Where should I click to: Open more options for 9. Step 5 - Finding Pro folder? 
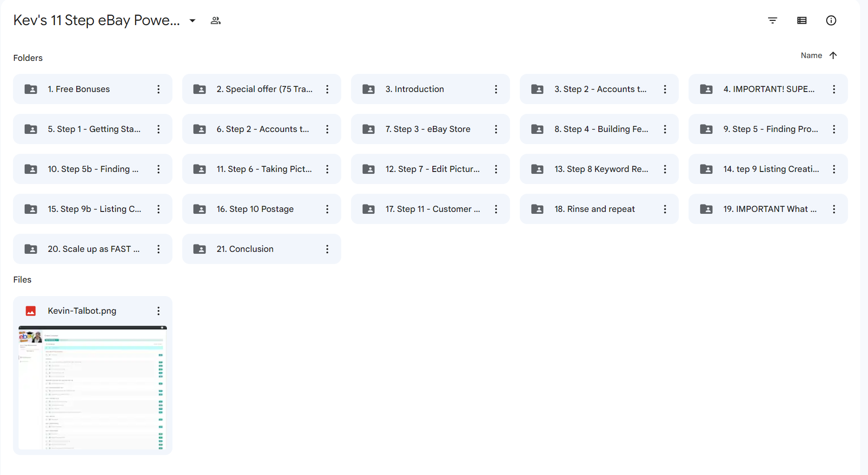(834, 129)
